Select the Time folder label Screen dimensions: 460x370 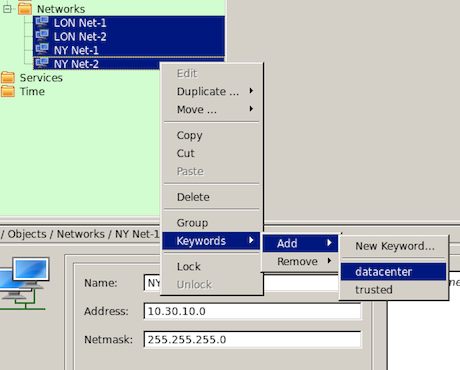point(32,91)
